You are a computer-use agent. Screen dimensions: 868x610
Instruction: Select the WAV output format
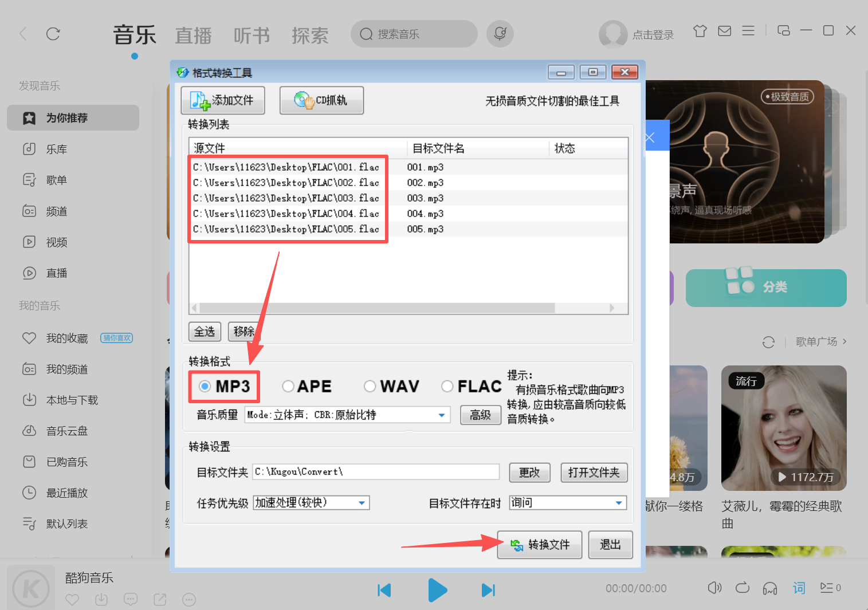coord(370,387)
